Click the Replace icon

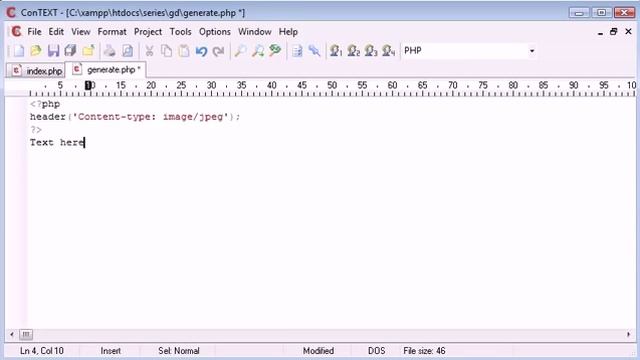(x=276, y=51)
